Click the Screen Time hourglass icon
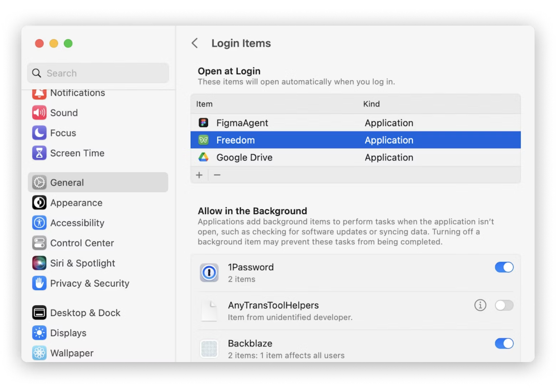 pos(39,153)
